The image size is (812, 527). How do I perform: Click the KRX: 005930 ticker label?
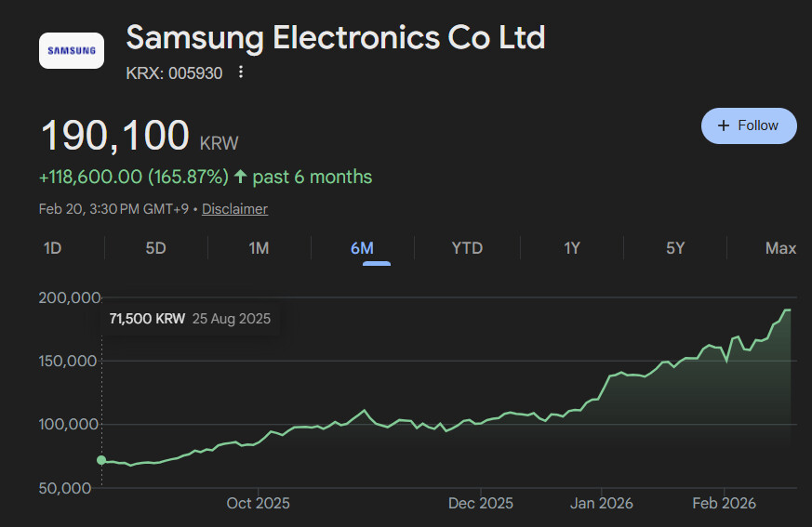coord(174,72)
